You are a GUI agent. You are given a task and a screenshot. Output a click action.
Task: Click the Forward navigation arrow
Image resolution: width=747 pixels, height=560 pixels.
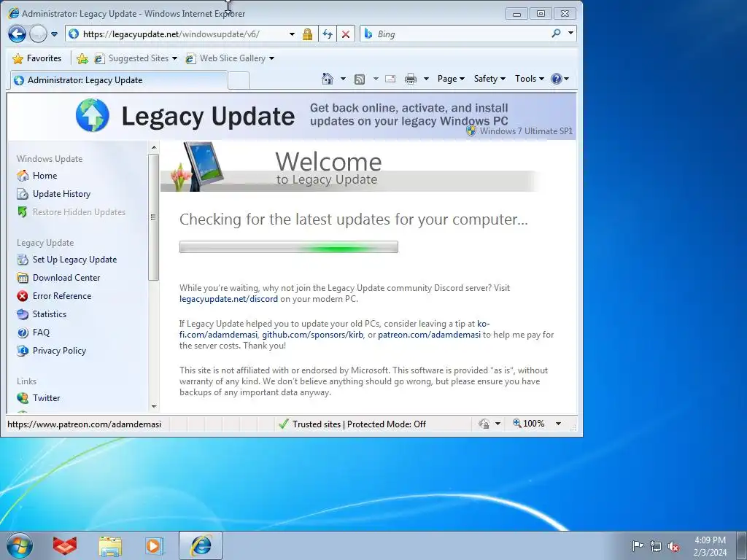tap(38, 34)
